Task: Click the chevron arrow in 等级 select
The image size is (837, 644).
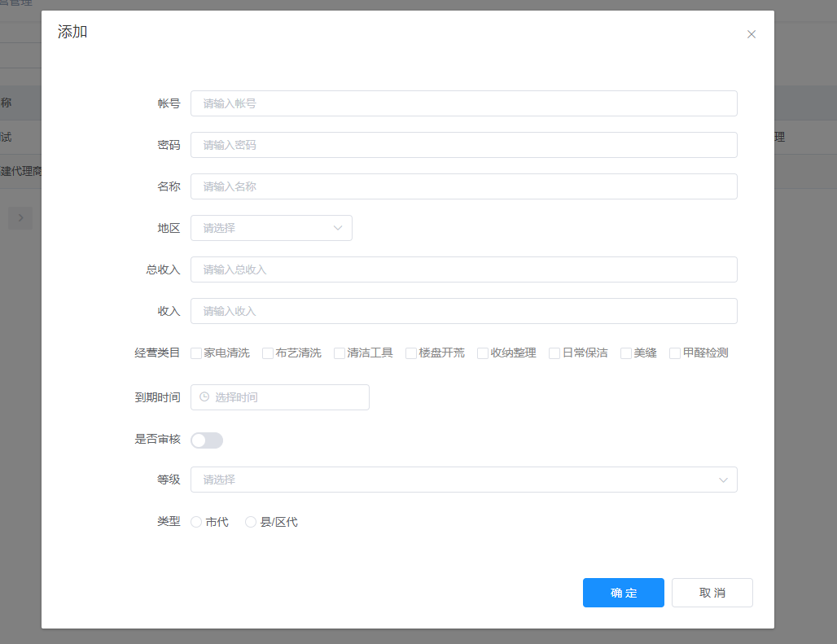Action: (723, 480)
